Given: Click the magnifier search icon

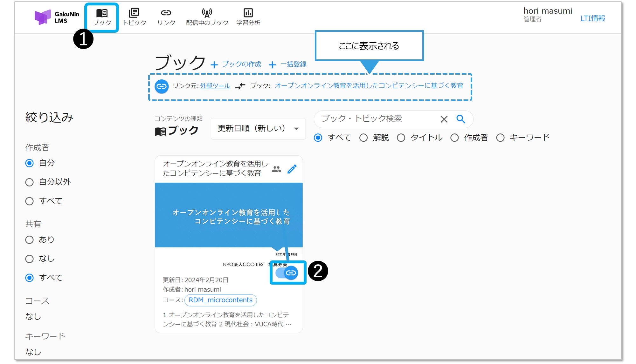Looking at the screenshot, I should [x=461, y=119].
